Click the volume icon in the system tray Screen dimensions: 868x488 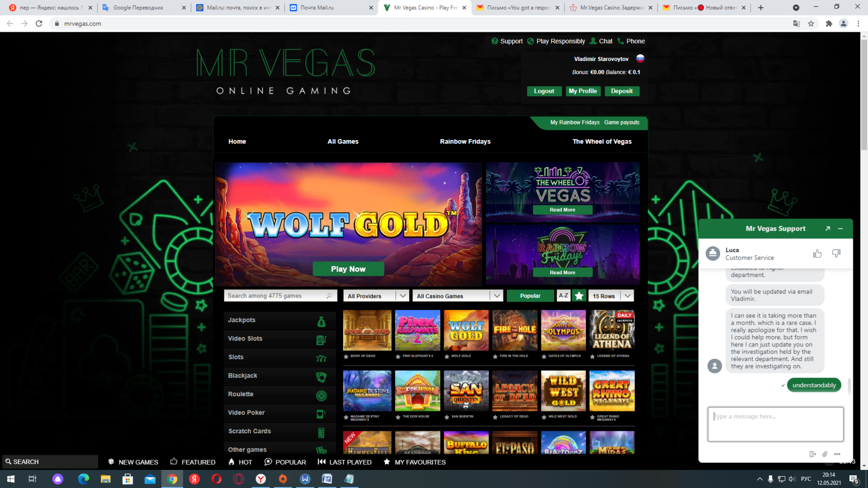coord(792,479)
